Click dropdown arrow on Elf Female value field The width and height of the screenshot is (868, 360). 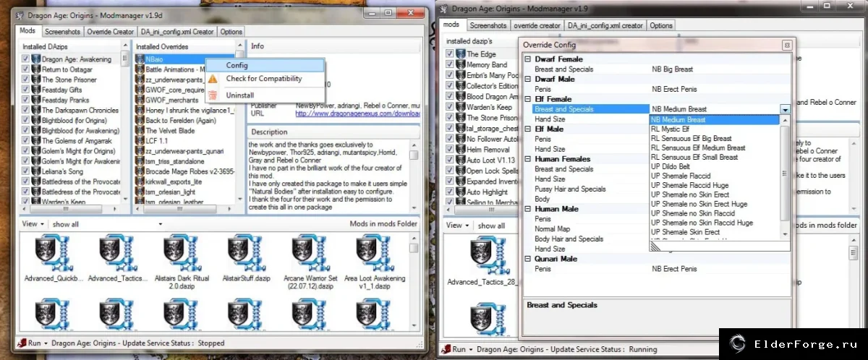[785, 109]
